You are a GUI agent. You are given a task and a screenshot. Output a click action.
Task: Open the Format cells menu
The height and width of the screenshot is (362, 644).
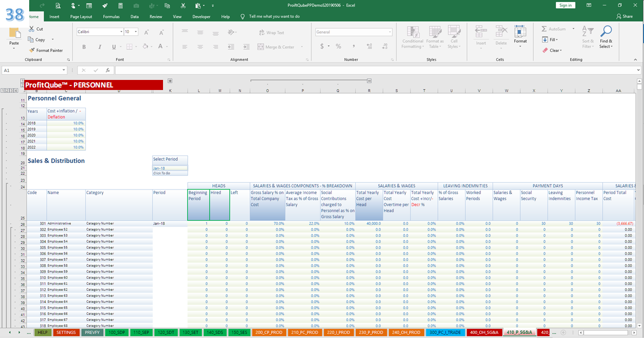520,37
